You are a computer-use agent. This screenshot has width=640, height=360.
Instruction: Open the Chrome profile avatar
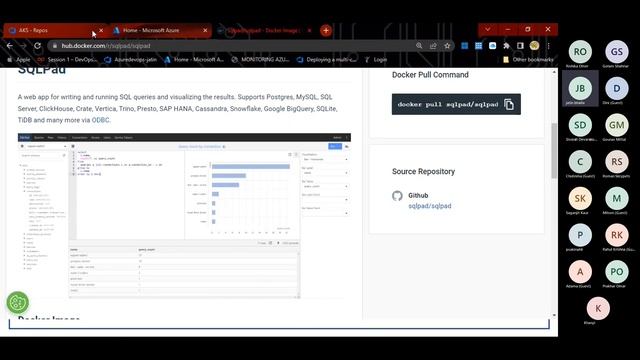[x=534, y=46]
